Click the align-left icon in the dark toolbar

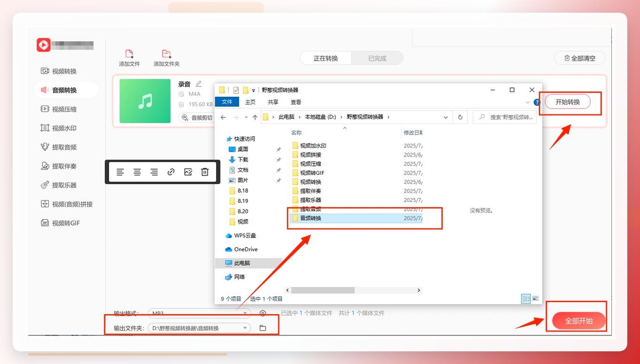(x=120, y=172)
